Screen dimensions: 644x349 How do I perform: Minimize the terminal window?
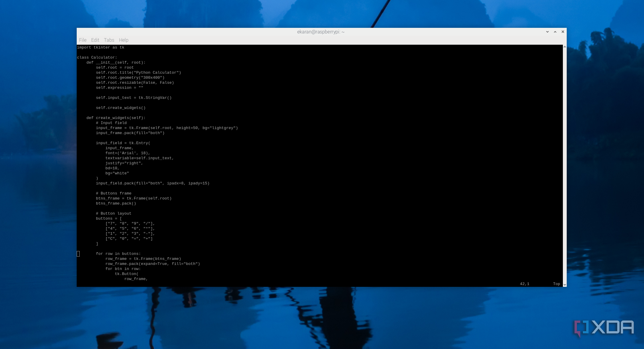coord(547,32)
